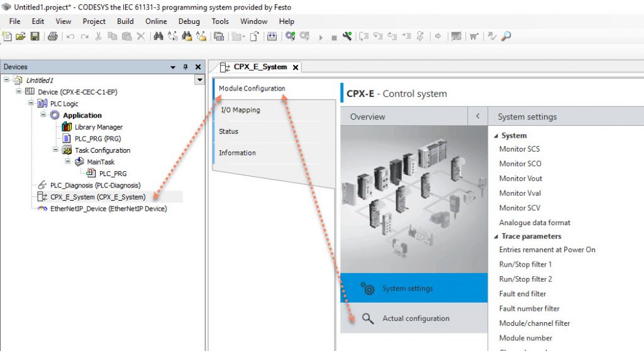Image resolution: width=644 pixels, height=351 pixels.
Task: Open the File menu
Action: pos(15,21)
